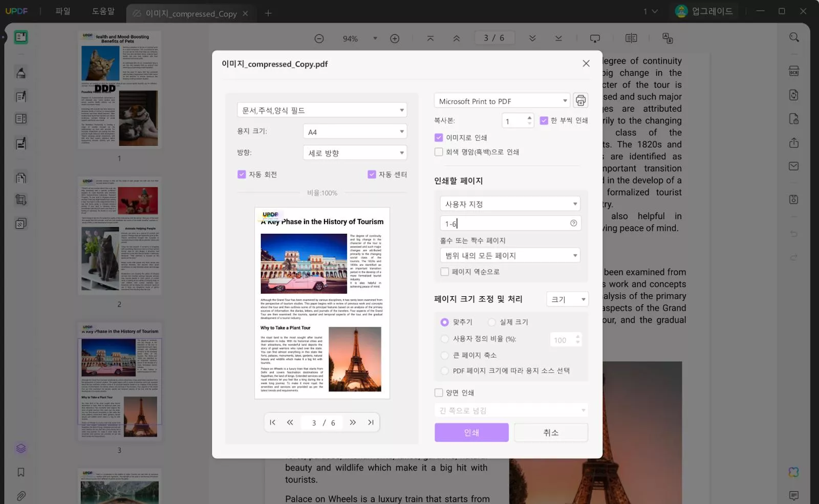Enable 회색 명암(흑백)으로 인쇄 printing
Viewport: 819px width, 504px height.
(439, 151)
